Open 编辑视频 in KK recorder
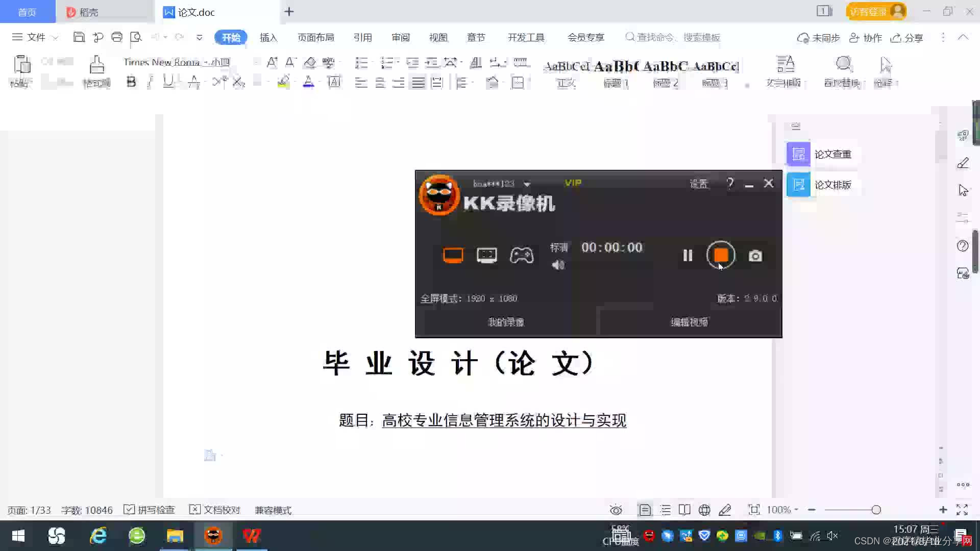Screen dimensions: 980x551 pyautogui.click(x=689, y=322)
